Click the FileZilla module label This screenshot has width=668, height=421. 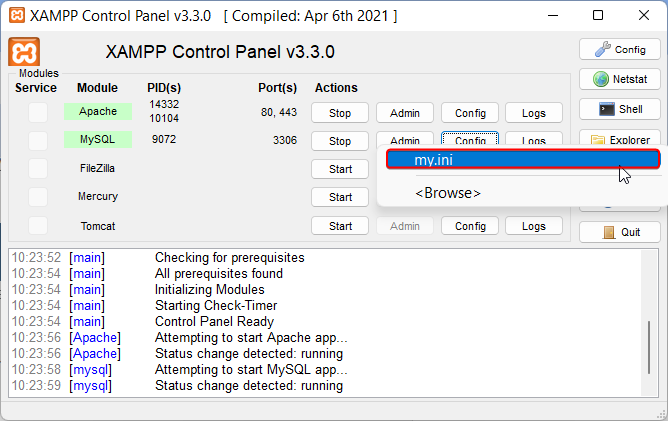98,168
